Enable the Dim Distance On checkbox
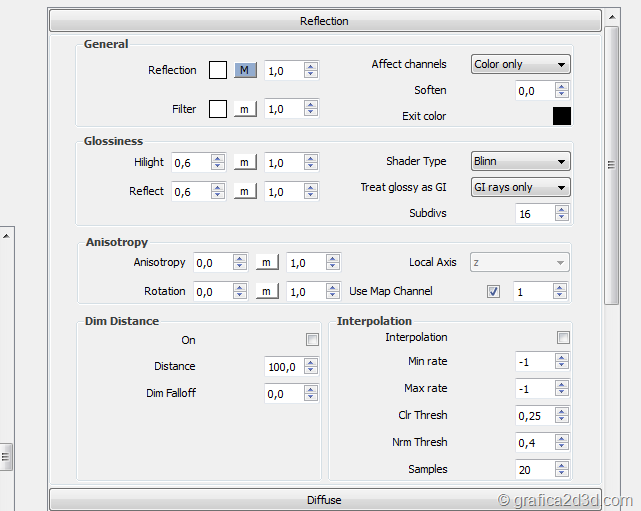 312,340
